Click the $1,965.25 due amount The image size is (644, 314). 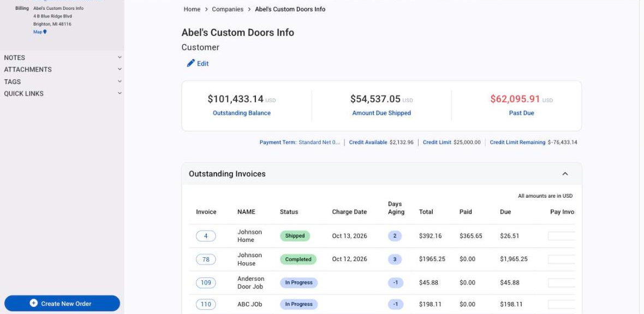[514, 259]
